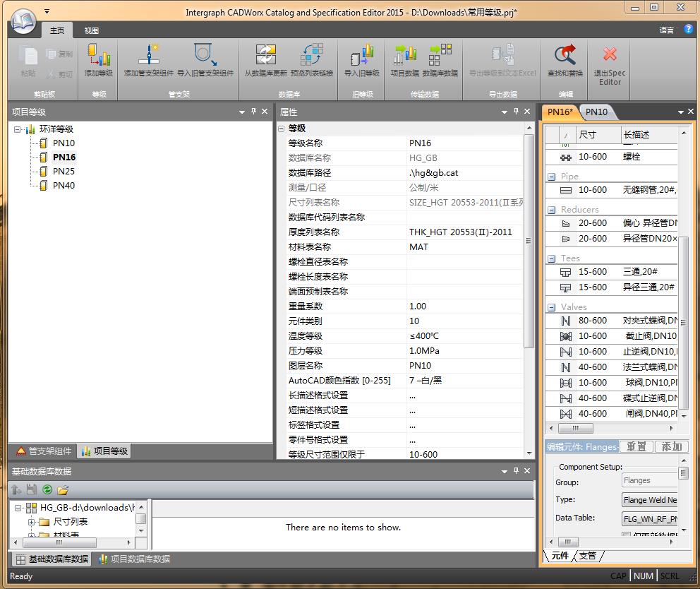Viewport: 700px width, 589px height.
Task: Click the 查找和替换 magnifier icon
Action: click(565, 55)
